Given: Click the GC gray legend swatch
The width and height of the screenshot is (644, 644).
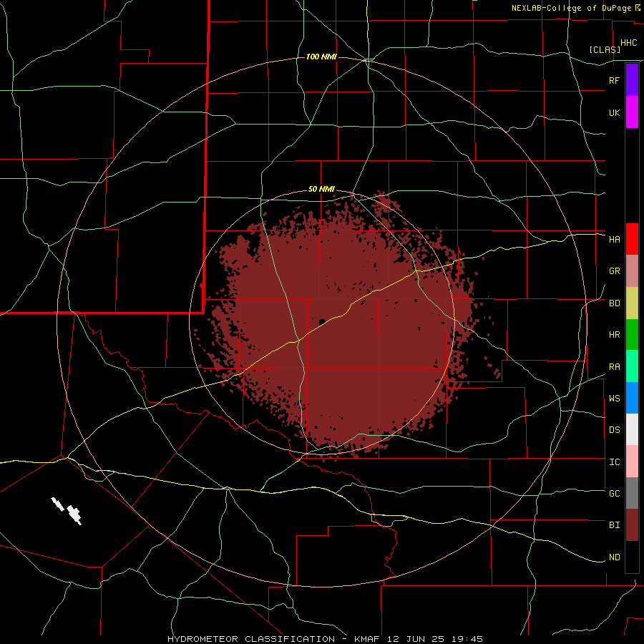Looking at the screenshot, I should click(632, 493).
